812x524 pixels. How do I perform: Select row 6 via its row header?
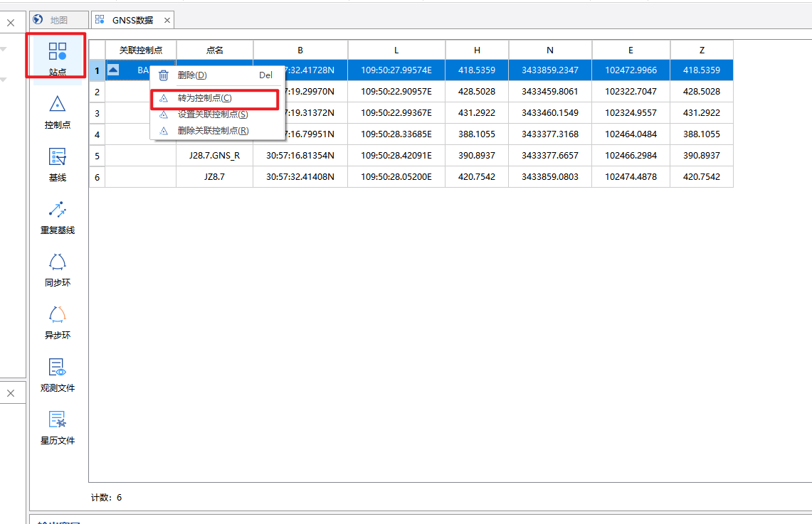coord(97,177)
